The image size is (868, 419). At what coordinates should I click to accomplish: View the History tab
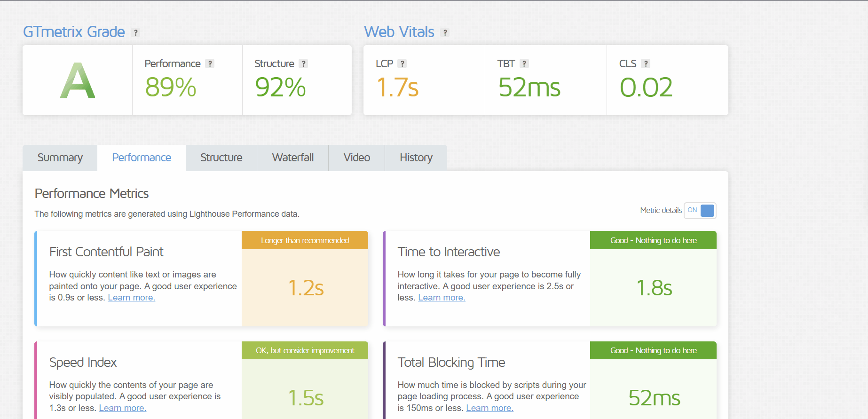pos(416,158)
